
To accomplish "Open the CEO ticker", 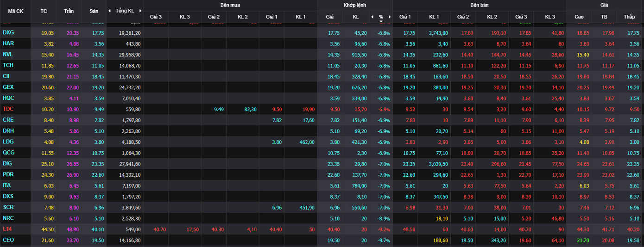I will coord(8,241).
